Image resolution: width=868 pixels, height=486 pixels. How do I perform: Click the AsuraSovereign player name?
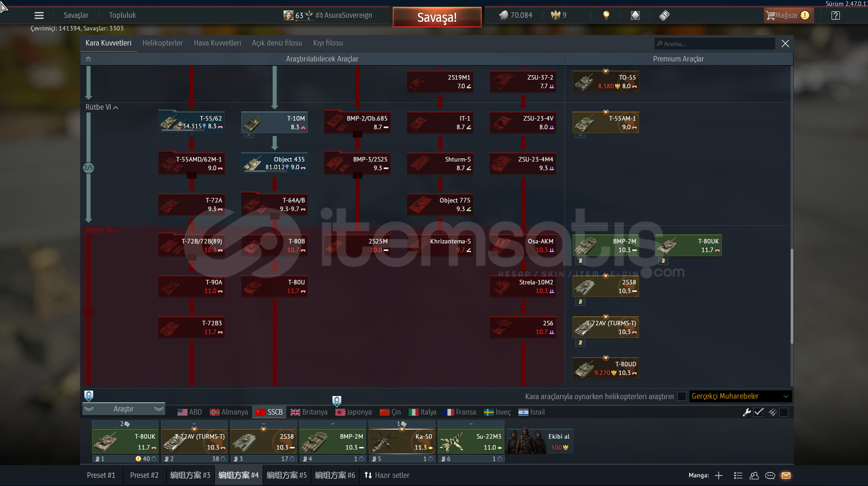pos(348,15)
